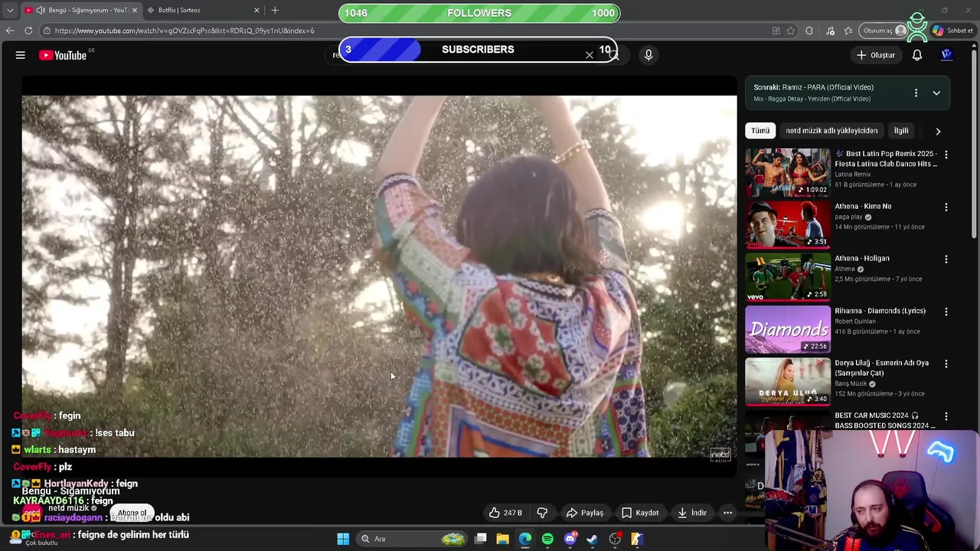Play Athena - Holigan thumbnail
Image resolution: width=980 pixels, height=551 pixels.
788,276
